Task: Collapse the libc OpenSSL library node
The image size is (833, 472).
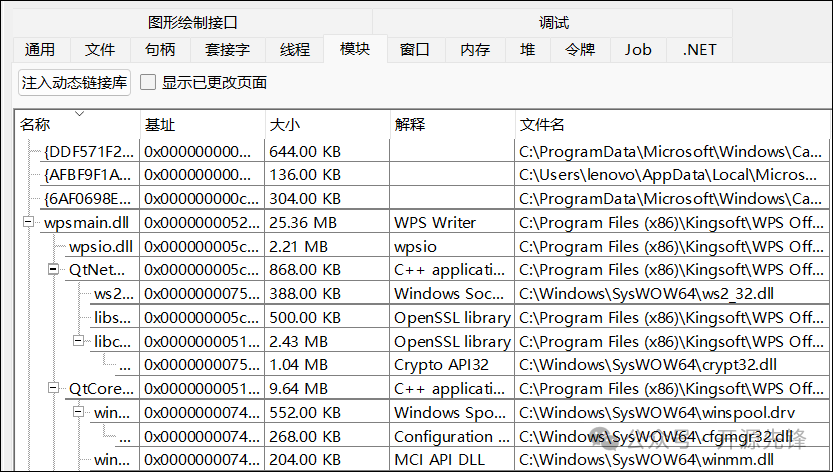Action: coord(78,341)
